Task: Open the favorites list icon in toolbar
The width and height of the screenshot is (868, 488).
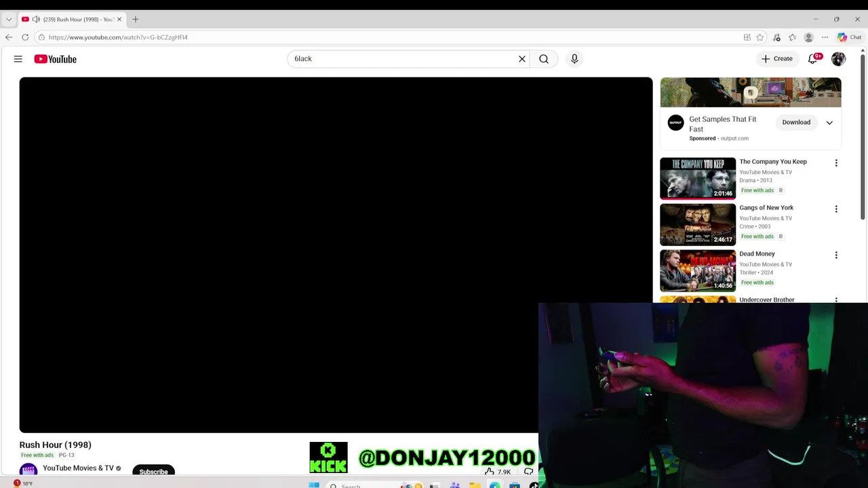Action: point(792,37)
